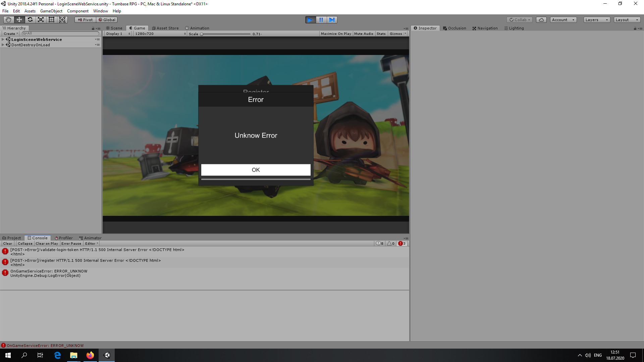The height and width of the screenshot is (362, 644).
Task: Select the Rect Transform tool
Action: tap(51, 19)
